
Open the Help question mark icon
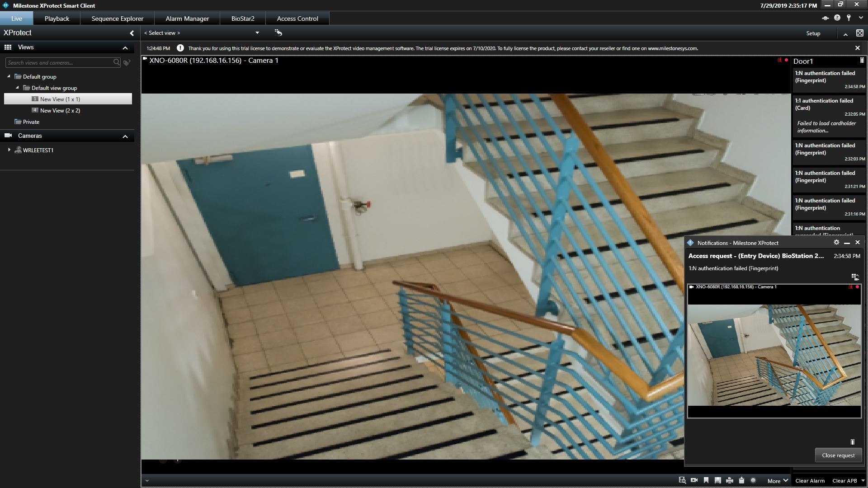click(837, 18)
